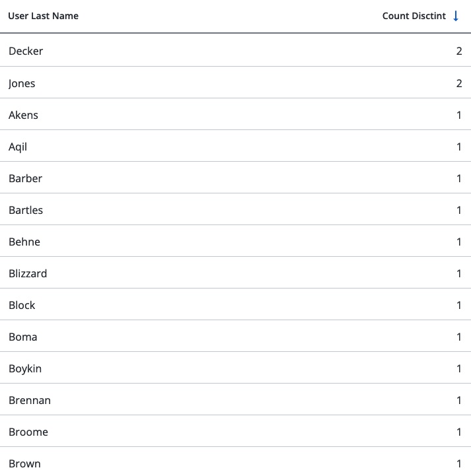471x476 pixels.
Task: Select the Broome row
Action: [x=235, y=432]
